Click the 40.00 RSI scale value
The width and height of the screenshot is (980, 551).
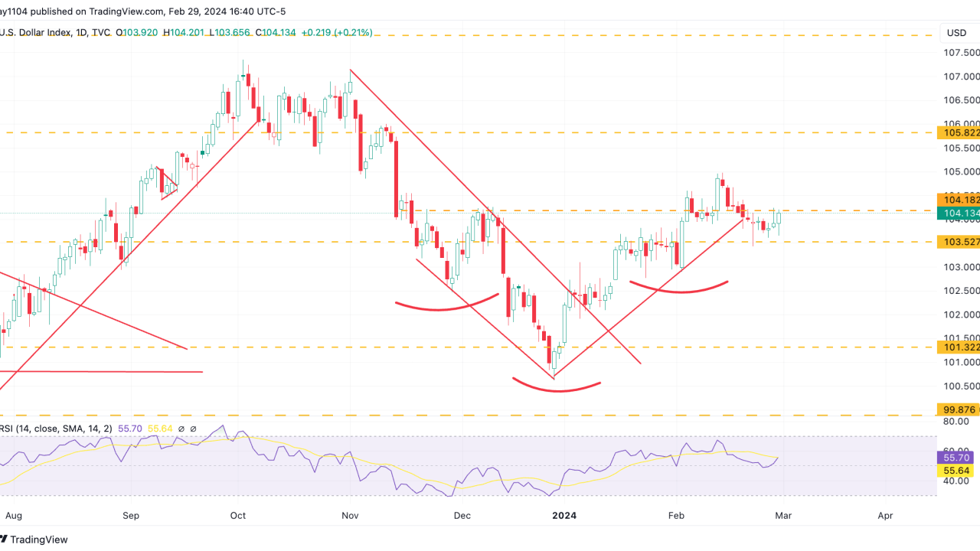click(x=956, y=481)
